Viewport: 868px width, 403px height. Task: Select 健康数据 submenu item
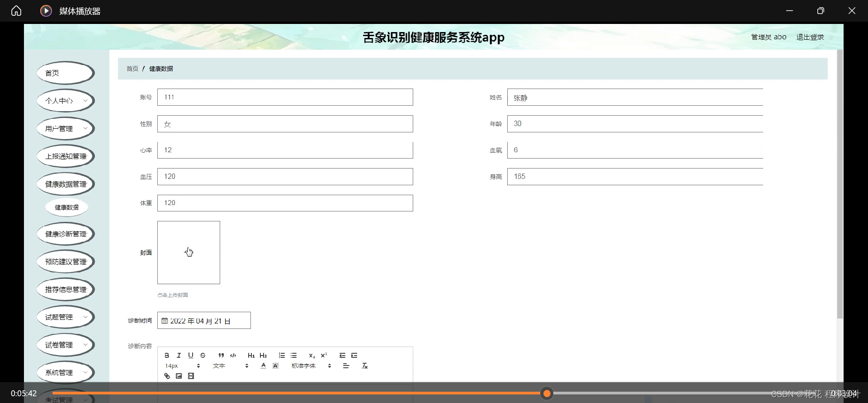66,207
